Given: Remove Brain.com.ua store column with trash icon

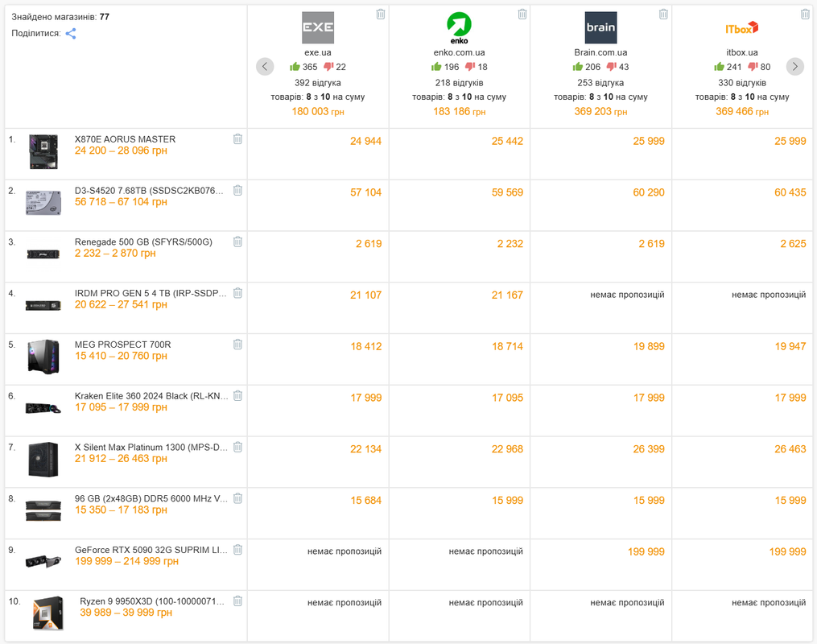Looking at the screenshot, I should 663,14.
